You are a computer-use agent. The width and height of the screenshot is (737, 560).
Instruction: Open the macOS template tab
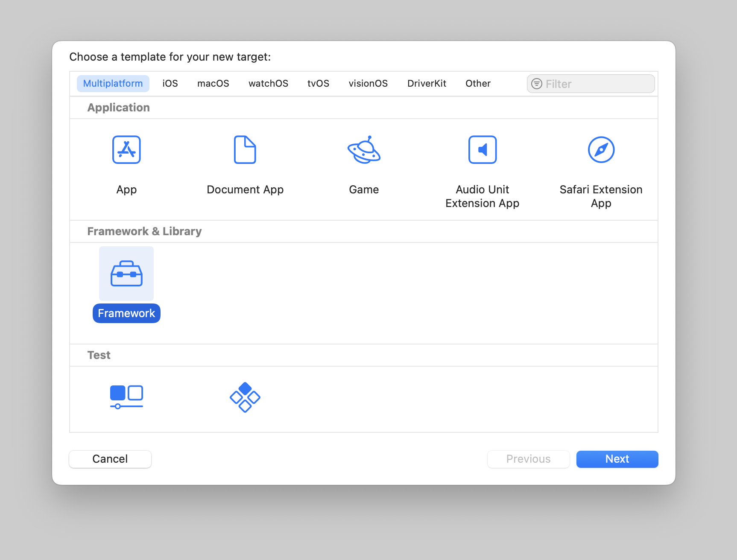tap(213, 83)
